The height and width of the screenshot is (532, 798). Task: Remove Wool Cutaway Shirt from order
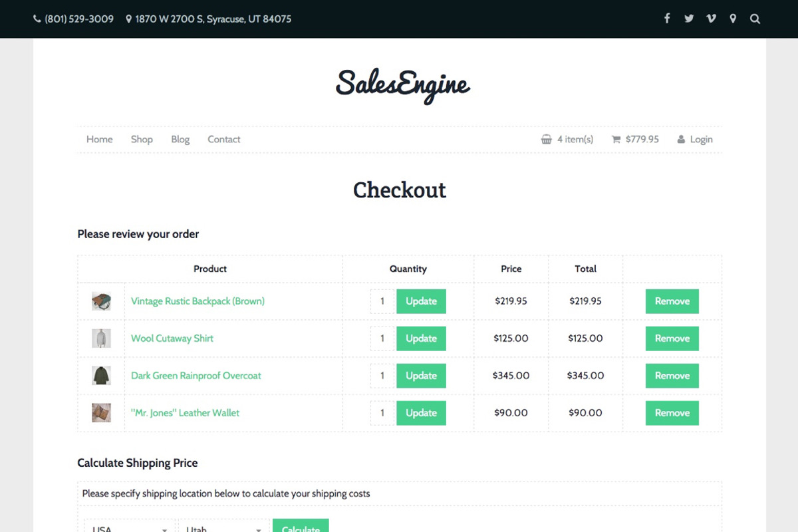(672, 338)
